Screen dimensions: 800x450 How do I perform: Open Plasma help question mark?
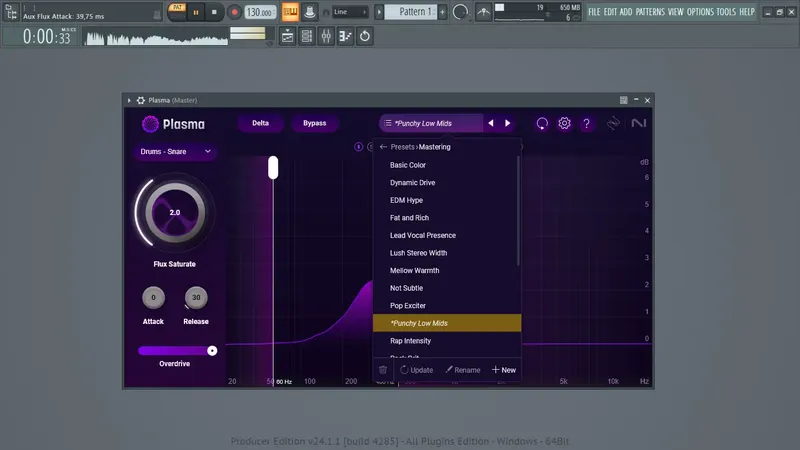586,123
